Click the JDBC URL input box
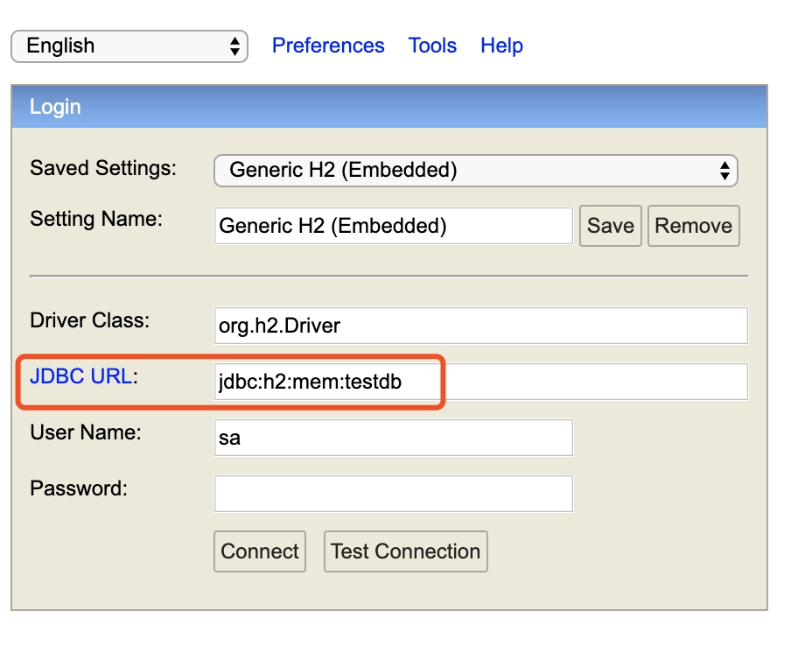This screenshot has width=812, height=667. pos(480,382)
